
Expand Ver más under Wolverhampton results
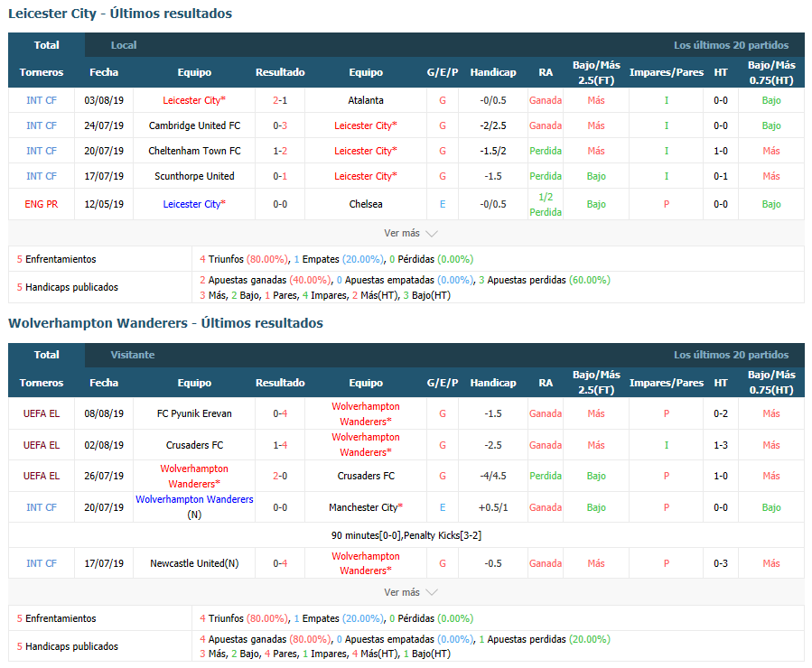(410, 592)
